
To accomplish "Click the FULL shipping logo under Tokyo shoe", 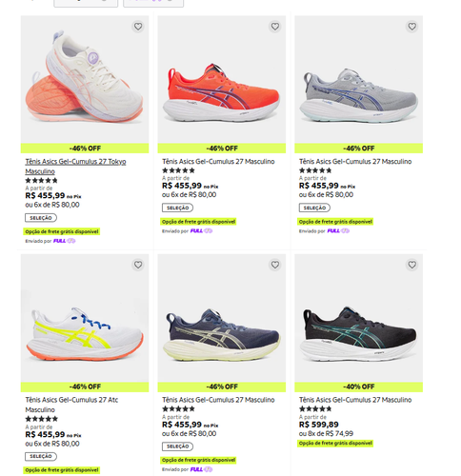I will [64, 241].
